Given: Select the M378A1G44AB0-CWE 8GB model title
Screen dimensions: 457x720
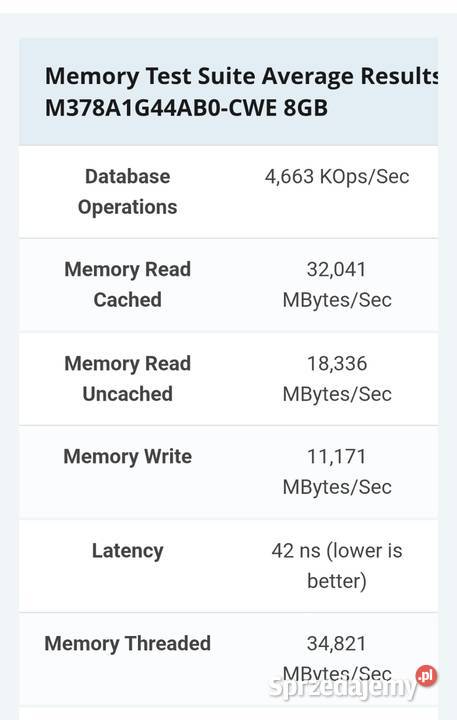Looking at the screenshot, I should pos(186,108).
